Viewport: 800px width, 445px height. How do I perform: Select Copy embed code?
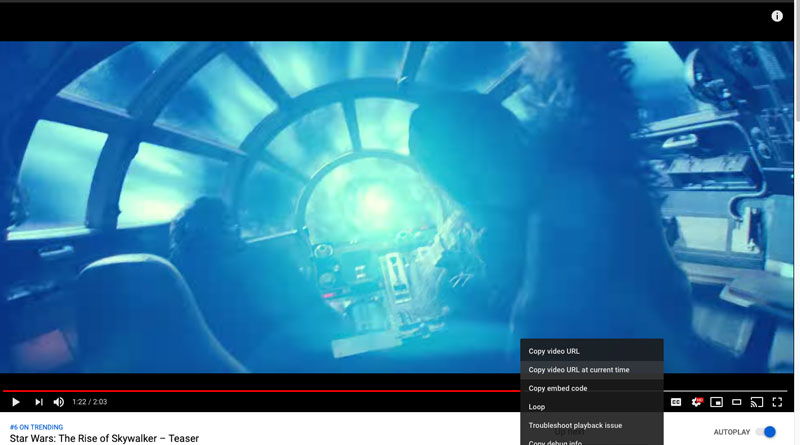pos(592,388)
